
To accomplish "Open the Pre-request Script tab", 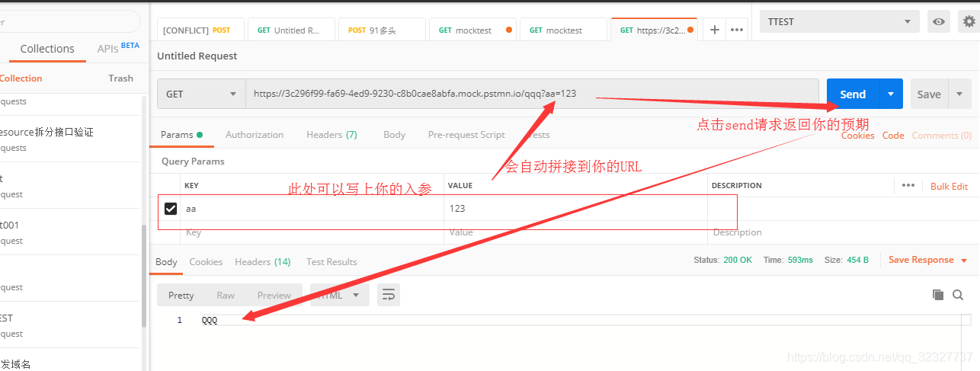I will (466, 135).
